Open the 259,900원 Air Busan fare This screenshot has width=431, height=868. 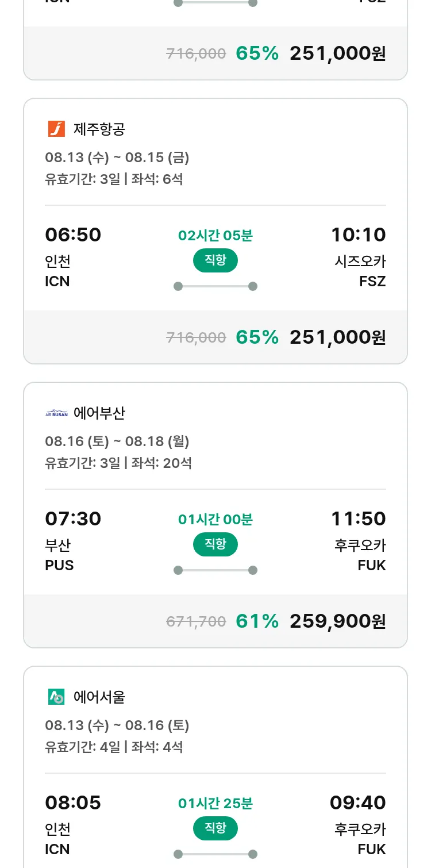337,621
